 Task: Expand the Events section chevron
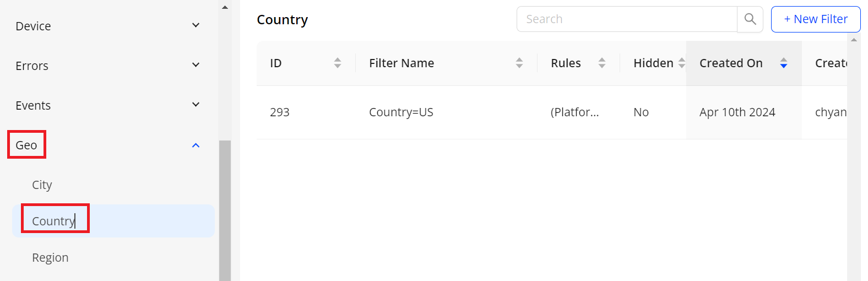point(196,105)
